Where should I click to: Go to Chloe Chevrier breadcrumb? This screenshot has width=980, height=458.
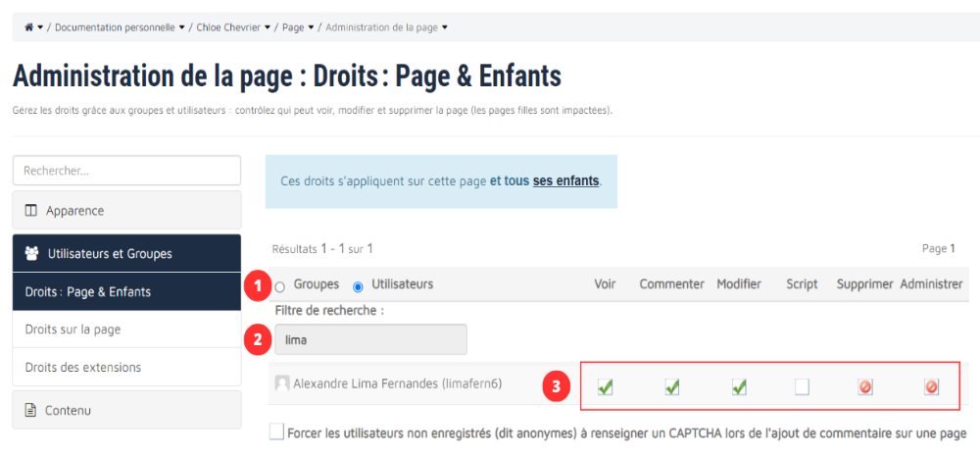tap(228, 27)
